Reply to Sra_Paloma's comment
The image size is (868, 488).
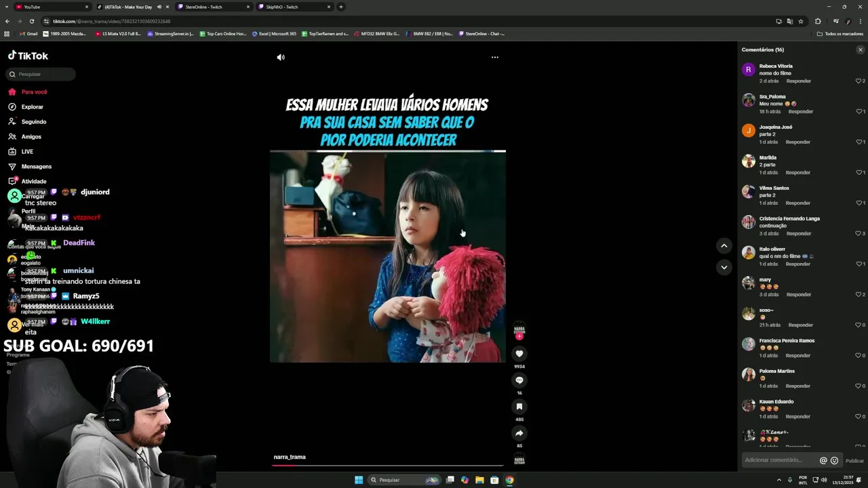800,112
